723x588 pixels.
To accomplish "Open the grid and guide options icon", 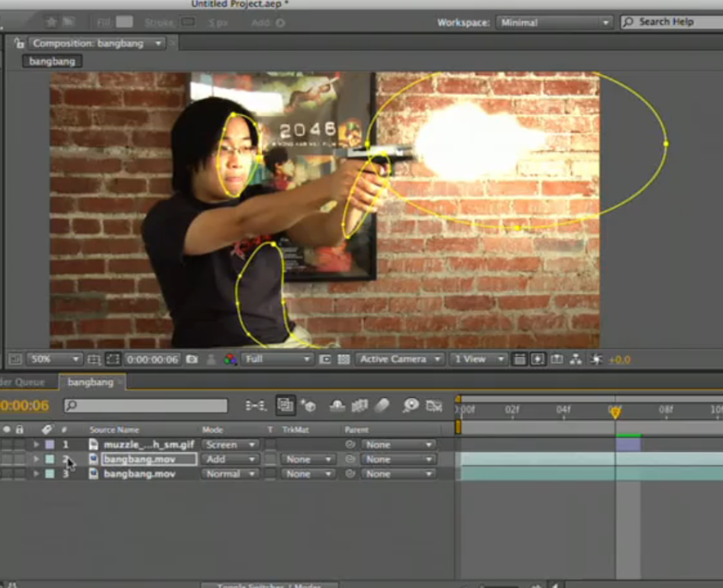I will [94, 359].
